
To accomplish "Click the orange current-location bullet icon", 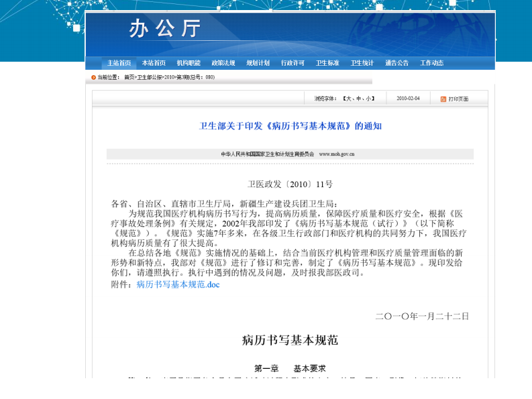I will (x=93, y=77).
